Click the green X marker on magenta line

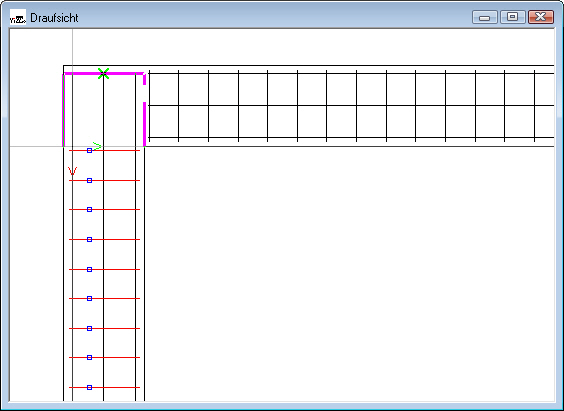coord(103,73)
